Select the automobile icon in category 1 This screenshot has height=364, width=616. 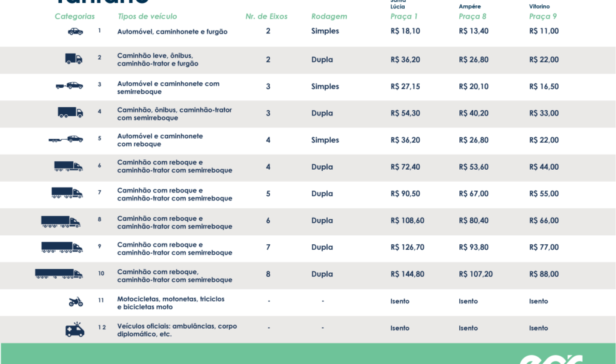tap(76, 31)
